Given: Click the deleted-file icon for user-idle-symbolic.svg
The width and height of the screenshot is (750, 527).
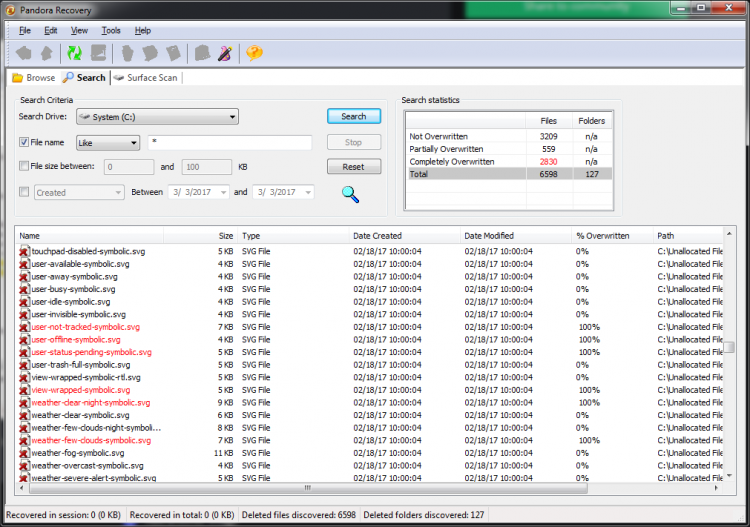Looking at the screenshot, I should click(x=24, y=302).
